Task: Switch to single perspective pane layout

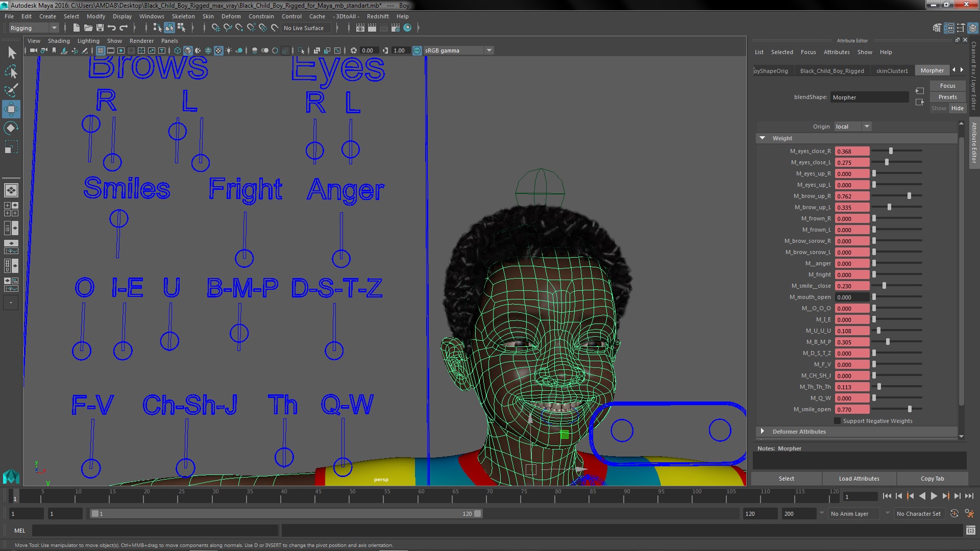Action: point(11,190)
